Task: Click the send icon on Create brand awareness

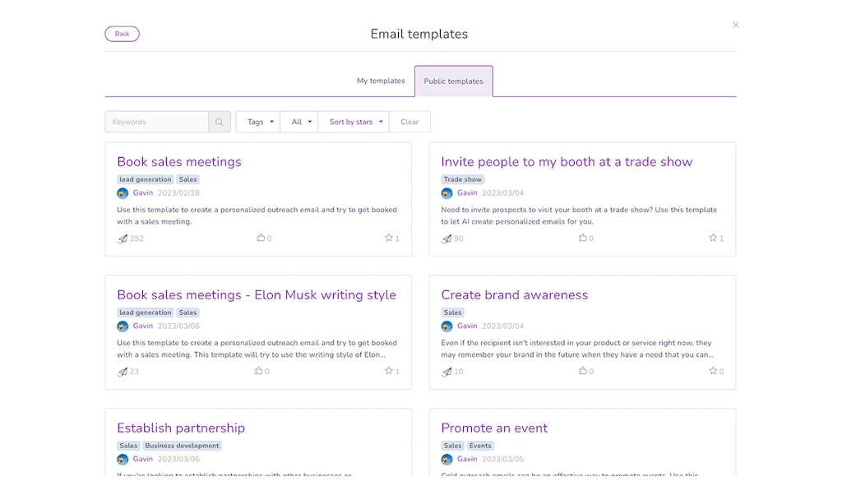Action: click(446, 372)
